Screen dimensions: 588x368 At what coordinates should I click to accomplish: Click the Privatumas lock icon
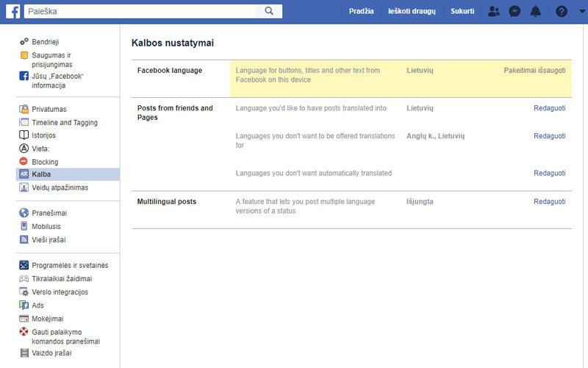(24, 109)
